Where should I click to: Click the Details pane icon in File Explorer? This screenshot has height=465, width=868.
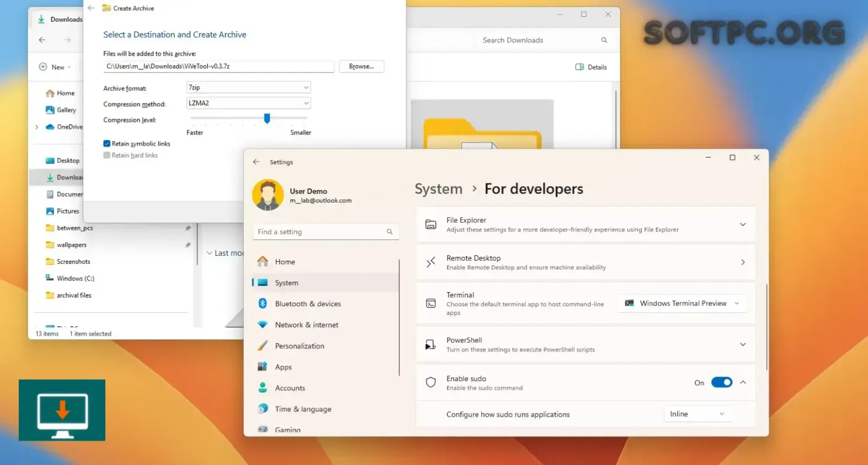(x=579, y=67)
